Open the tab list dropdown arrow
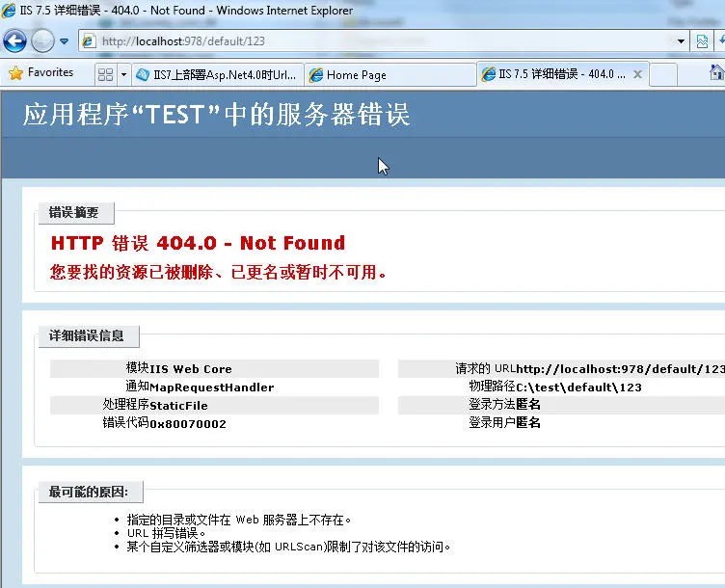Viewport: 725px width, 588px height. pos(123,74)
